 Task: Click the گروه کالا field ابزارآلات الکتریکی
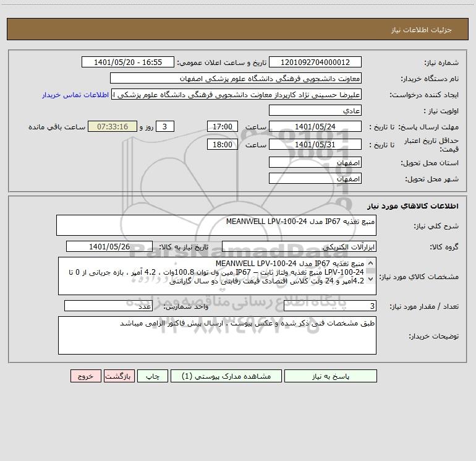(x=299, y=246)
